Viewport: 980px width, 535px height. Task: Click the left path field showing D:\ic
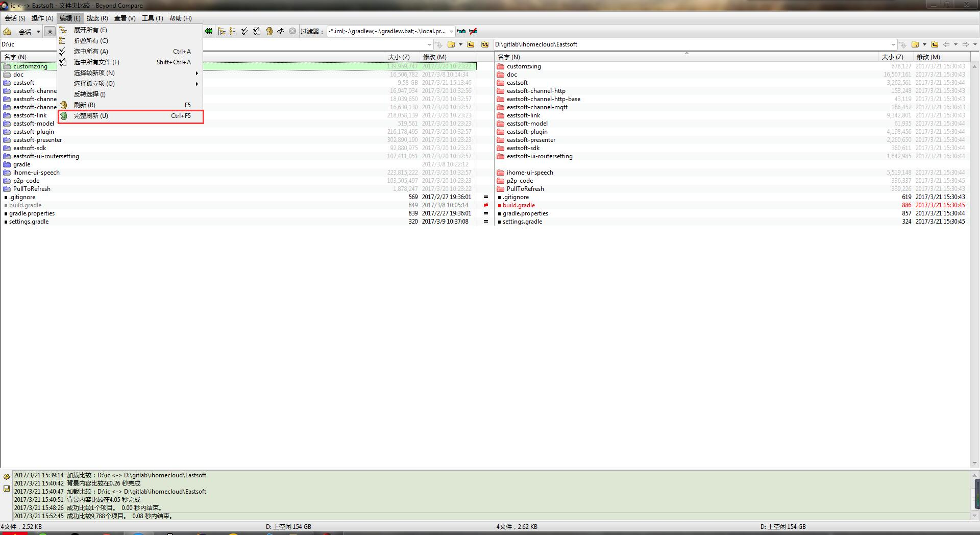(28, 44)
